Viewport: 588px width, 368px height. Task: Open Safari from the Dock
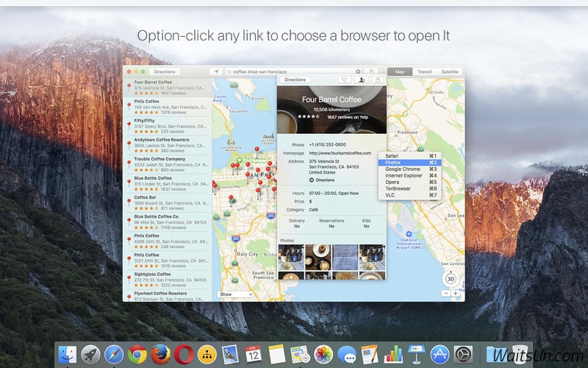point(114,355)
